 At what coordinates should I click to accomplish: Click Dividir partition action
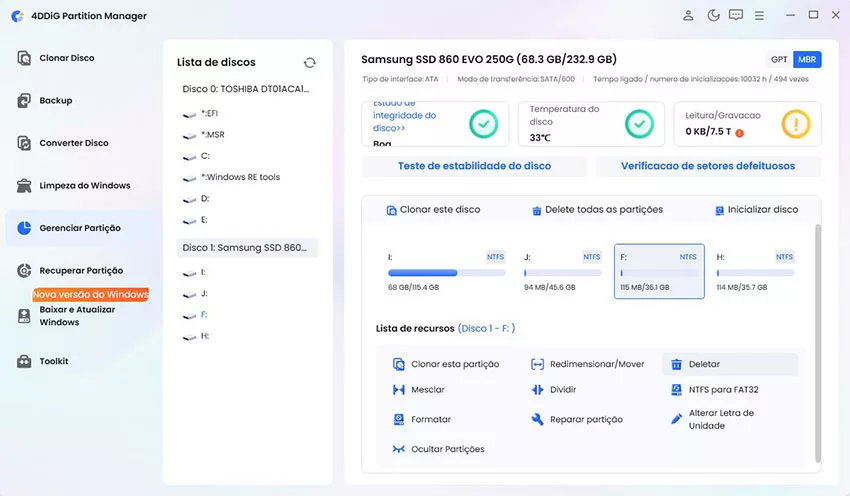(x=553, y=390)
